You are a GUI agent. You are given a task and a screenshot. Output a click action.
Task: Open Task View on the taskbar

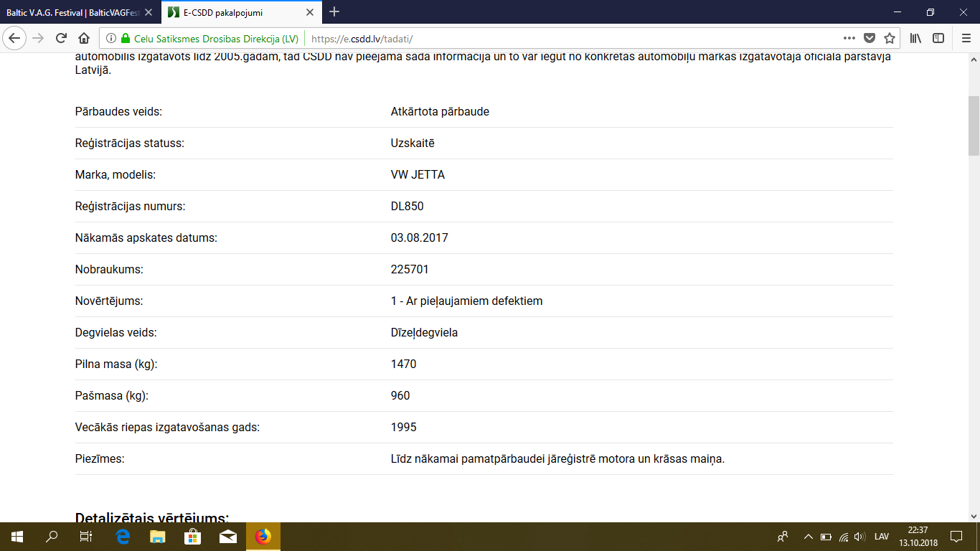coord(86,537)
